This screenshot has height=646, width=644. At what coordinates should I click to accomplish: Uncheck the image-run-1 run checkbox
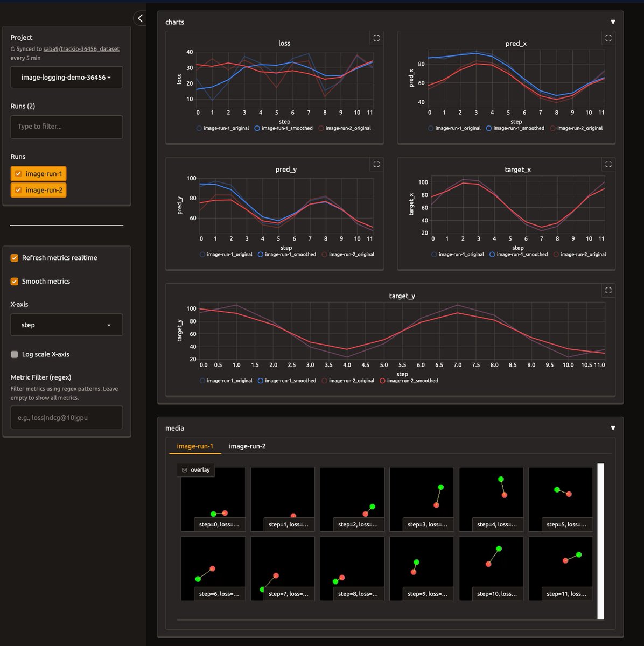[18, 174]
